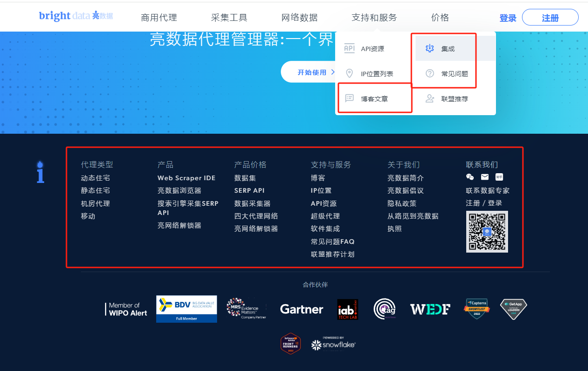
Task: Open the 亮数据倡议 footer link
Action: point(406,190)
